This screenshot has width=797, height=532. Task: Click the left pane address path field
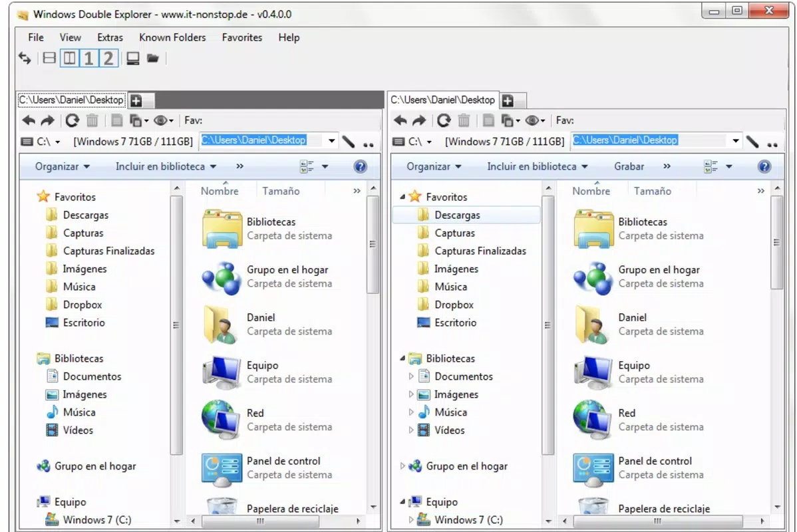261,140
